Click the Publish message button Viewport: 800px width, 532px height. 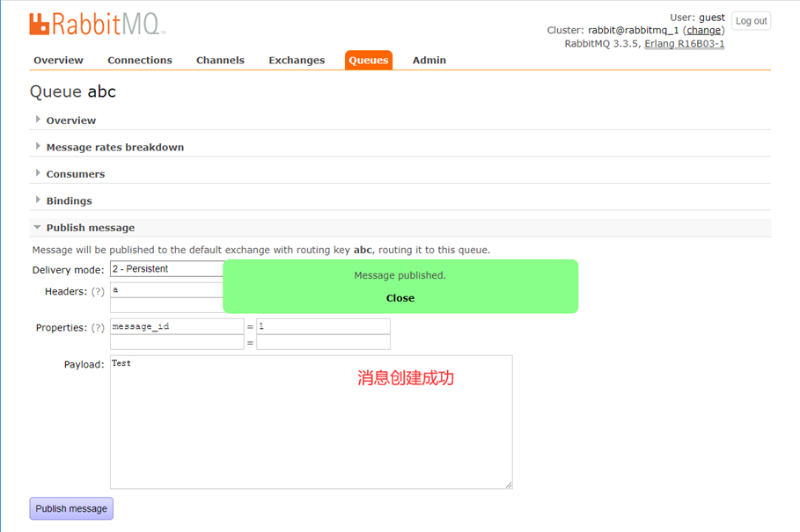(71, 508)
